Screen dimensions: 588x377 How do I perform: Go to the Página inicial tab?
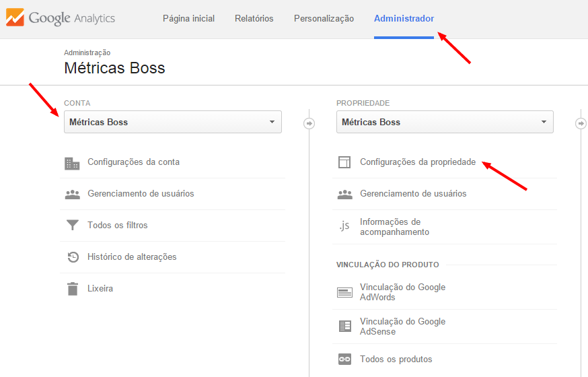coord(188,19)
